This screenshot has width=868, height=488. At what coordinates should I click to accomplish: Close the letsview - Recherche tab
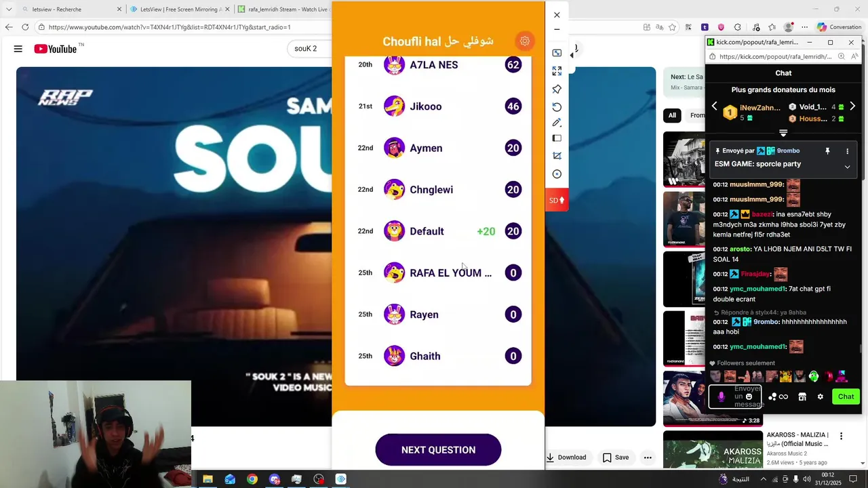119,9
